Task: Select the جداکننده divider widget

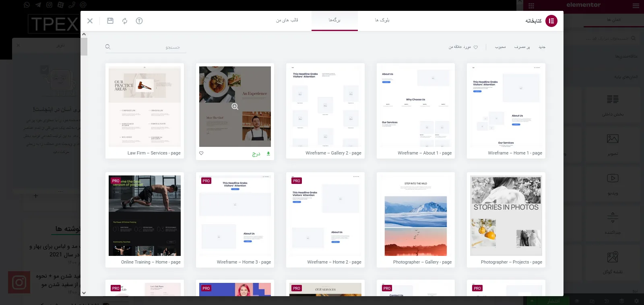Action: pos(613,225)
